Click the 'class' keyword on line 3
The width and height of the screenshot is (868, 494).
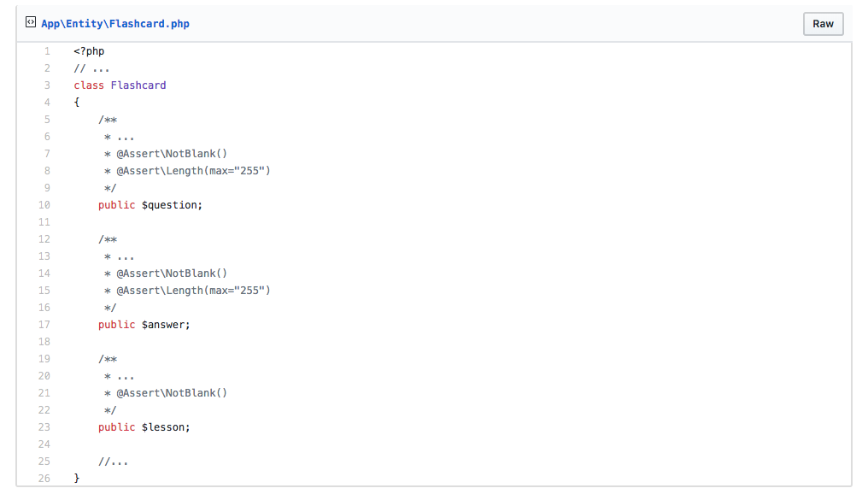pyautogui.click(x=89, y=85)
